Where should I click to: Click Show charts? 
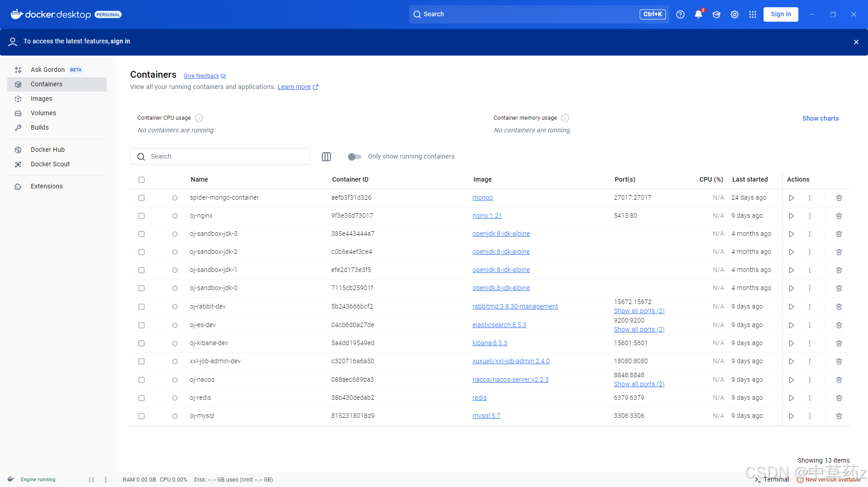[821, 119]
